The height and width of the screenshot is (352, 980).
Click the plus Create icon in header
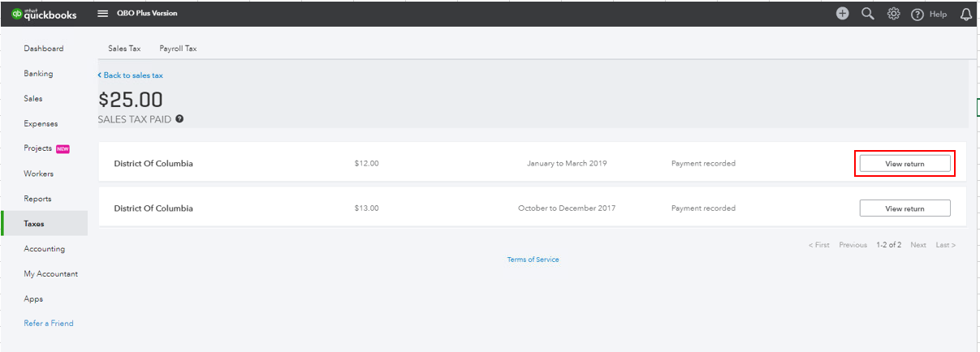(843, 14)
